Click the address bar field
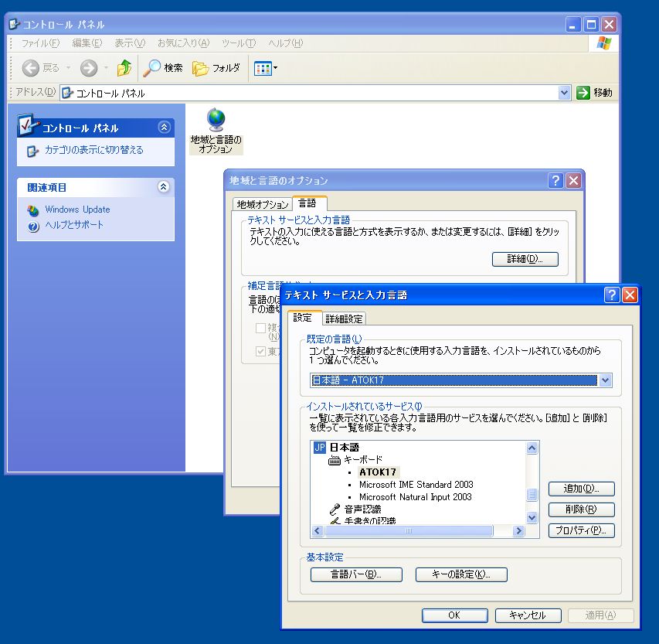 (x=315, y=93)
